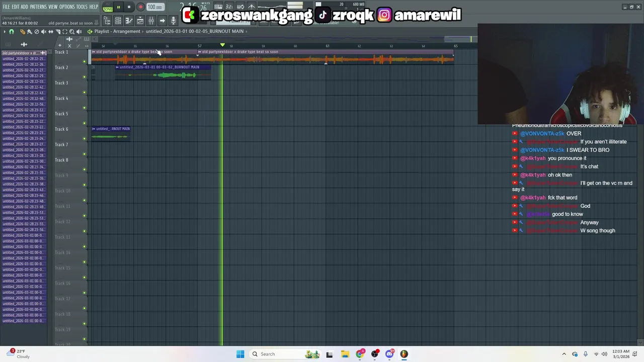
Task: Mute Track 3 with its green light
Action: coord(85,93)
